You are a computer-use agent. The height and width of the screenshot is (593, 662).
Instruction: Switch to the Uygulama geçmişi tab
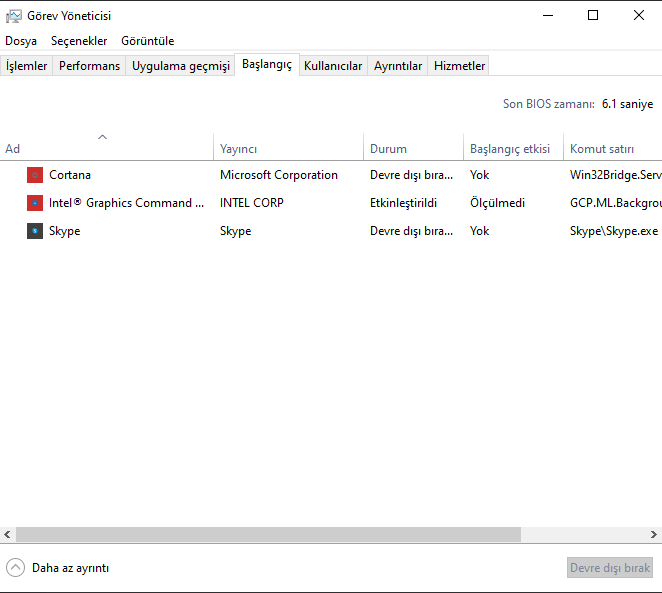point(181,66)
